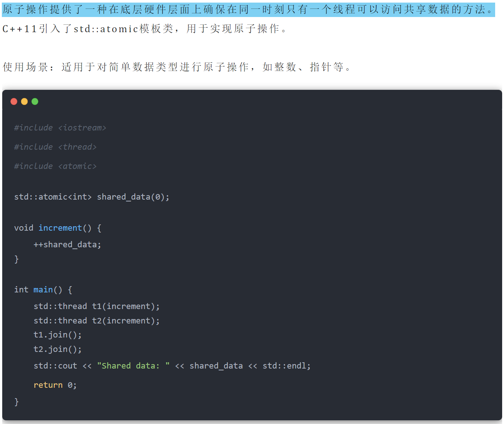The height and width of the screenshot is (424, 504).
Task: Click 'std::thread t1(increment);' line
Action: [96, 306]
